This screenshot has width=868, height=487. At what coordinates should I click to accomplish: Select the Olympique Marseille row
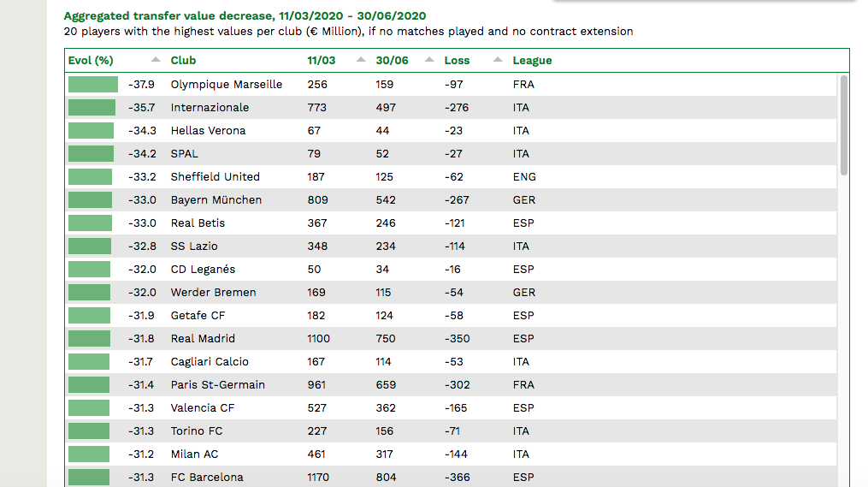coord(452,84)
